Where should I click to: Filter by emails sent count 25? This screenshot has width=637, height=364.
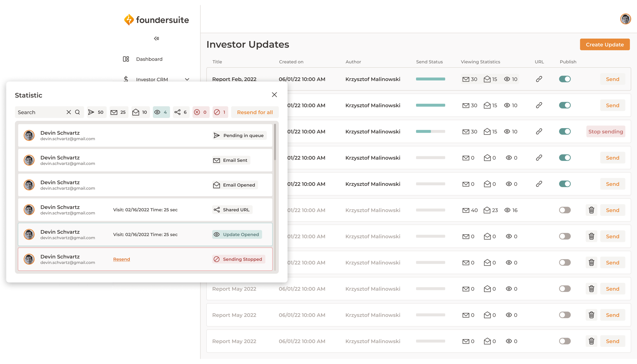click(x=118, y=112)
